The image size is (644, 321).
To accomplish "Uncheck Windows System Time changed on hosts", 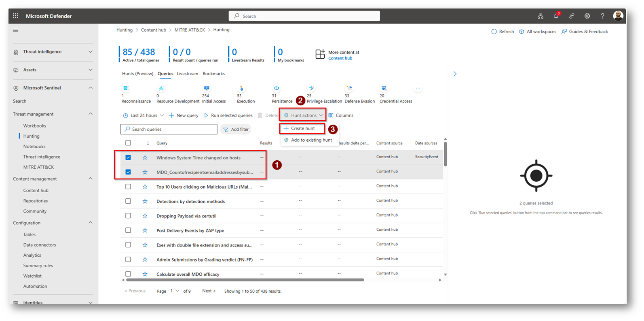I will point(128,157).
